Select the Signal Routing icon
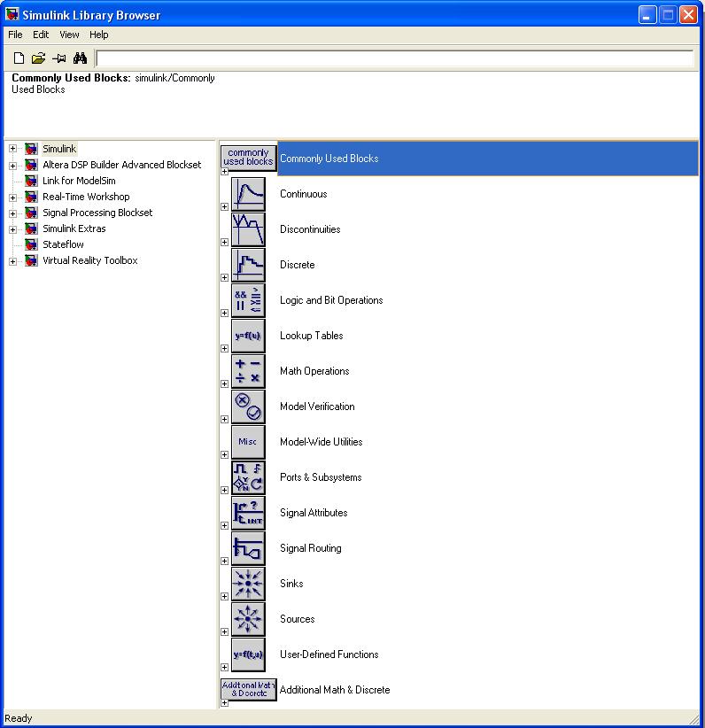The width and height of the screenshot is (705, 728). (248, 548)
